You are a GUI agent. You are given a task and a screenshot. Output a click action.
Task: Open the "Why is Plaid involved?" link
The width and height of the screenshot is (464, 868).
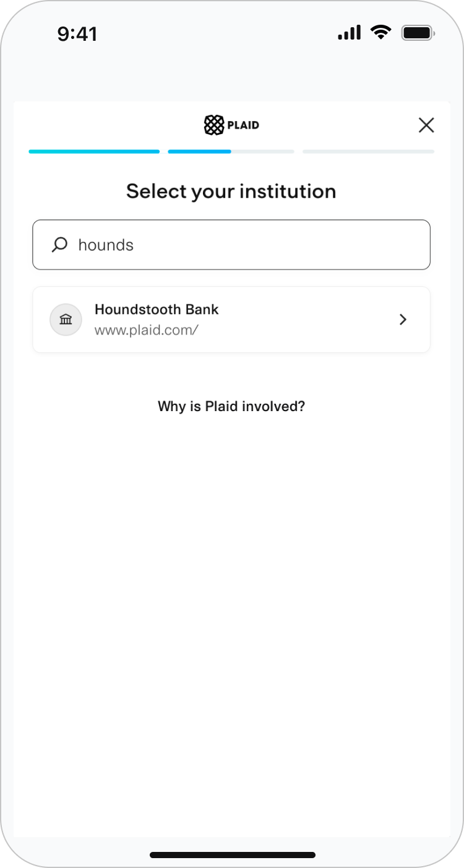click(x=231, y=406)
